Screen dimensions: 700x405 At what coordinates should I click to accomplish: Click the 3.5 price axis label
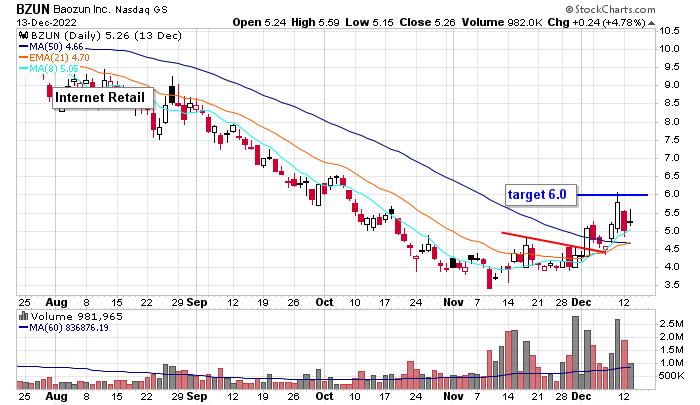672,285
